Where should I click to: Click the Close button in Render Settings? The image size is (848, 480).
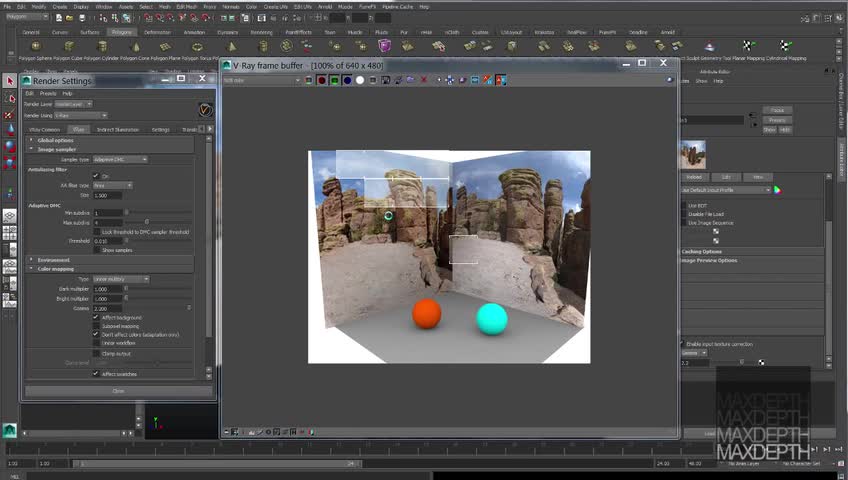[x=118, y=391]
